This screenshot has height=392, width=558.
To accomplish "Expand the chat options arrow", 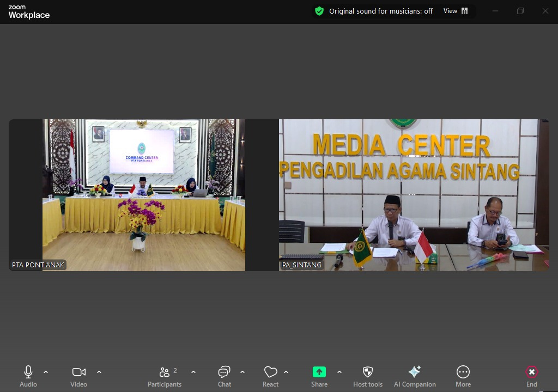I will click(x=242, y=372).
